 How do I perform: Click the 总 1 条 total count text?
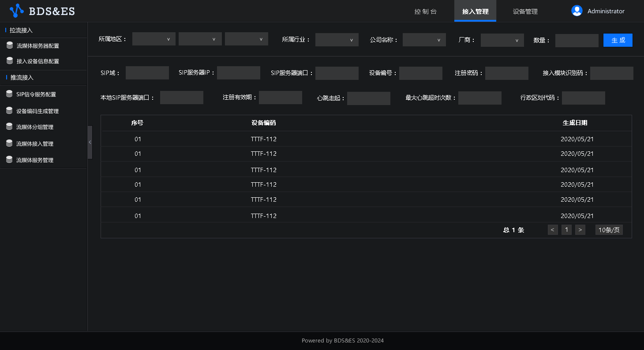[513, 230]
